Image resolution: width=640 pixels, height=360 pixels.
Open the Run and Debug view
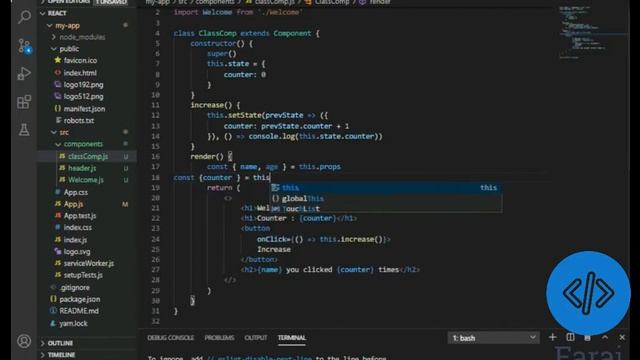coord(24,74)
